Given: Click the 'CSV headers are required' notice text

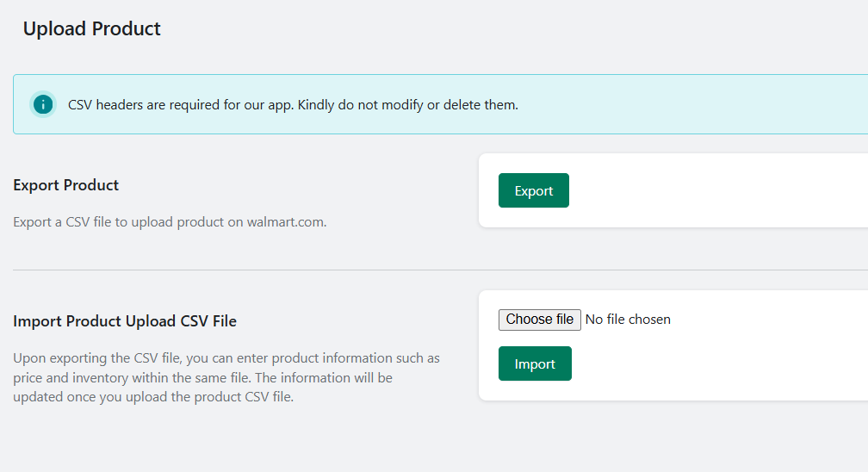Looking at the screenshot, I should click(x=293, y=105).
